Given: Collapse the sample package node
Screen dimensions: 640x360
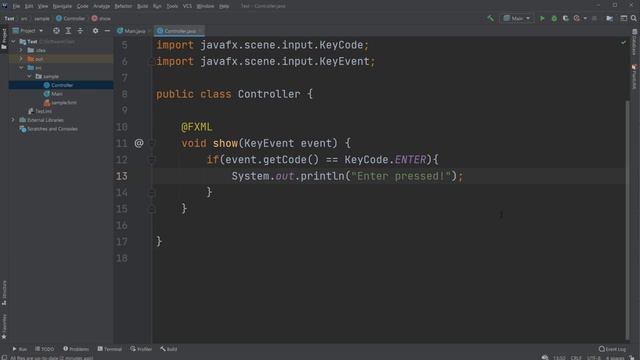Looking at the screenshot, I should pos(29,76).
